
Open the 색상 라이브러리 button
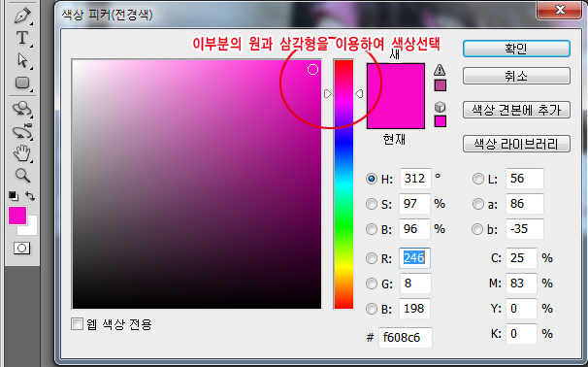[516, 144]
